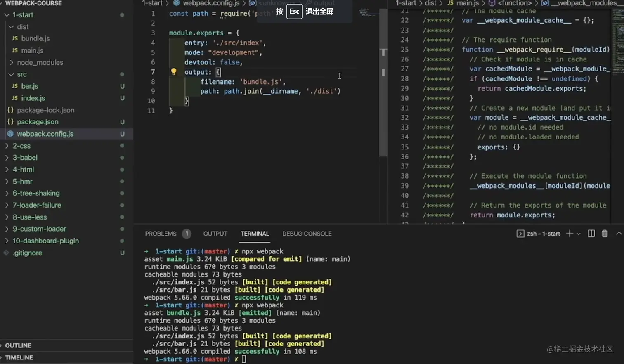Open the 9-custom-loader folder
Image resolution: width=624 pixels, height=364 pixels.
click(39, 229)
